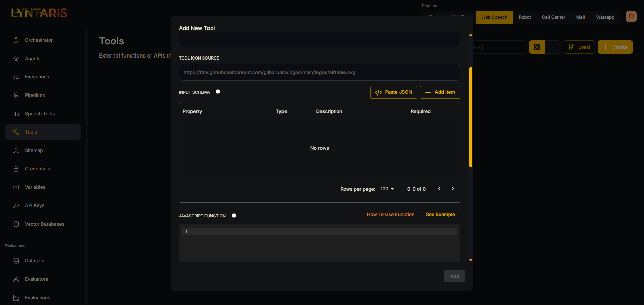
Task: Go to previous page of schema rows
Action: tap(439, 189)
